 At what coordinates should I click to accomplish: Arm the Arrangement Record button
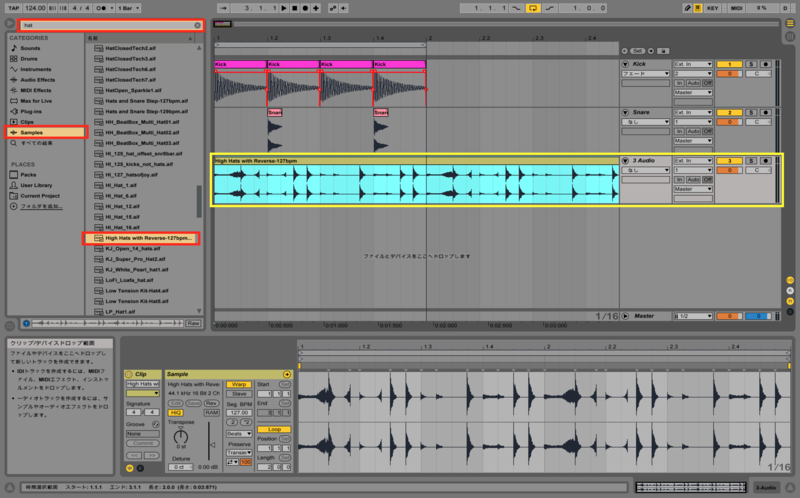coord(306,8)
